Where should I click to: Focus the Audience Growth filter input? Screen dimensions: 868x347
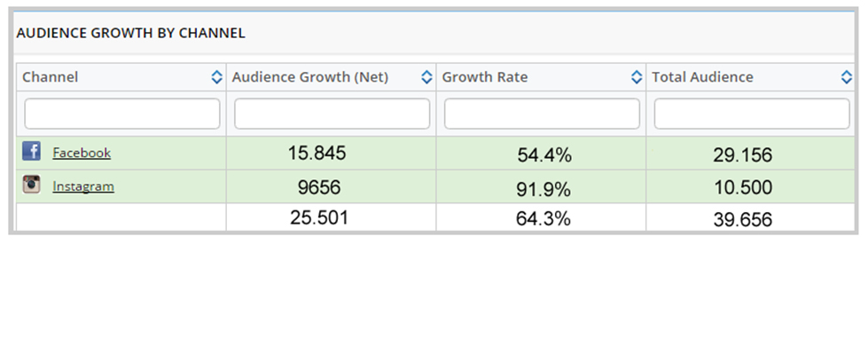pyautogui.click(x=332, y=114)
